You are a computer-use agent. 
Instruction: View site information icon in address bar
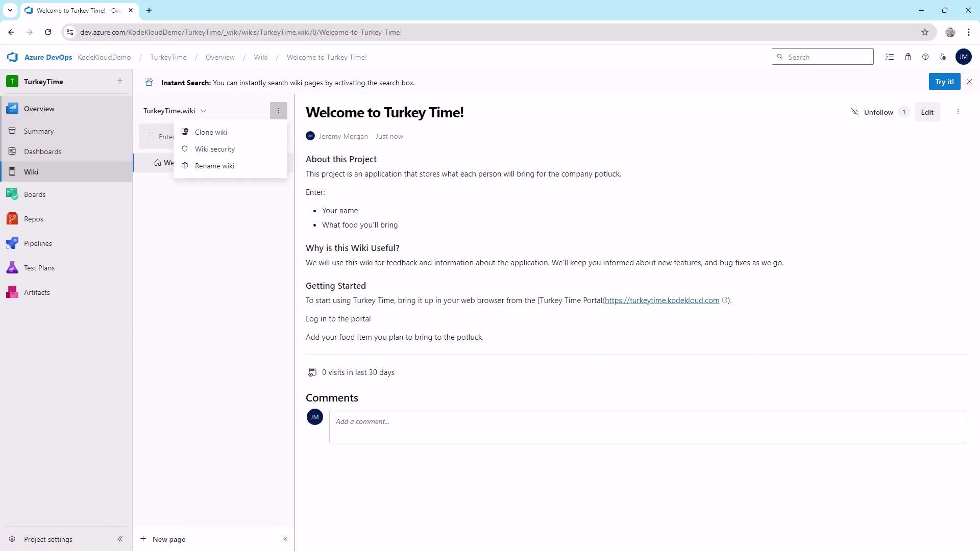point(70,32)
